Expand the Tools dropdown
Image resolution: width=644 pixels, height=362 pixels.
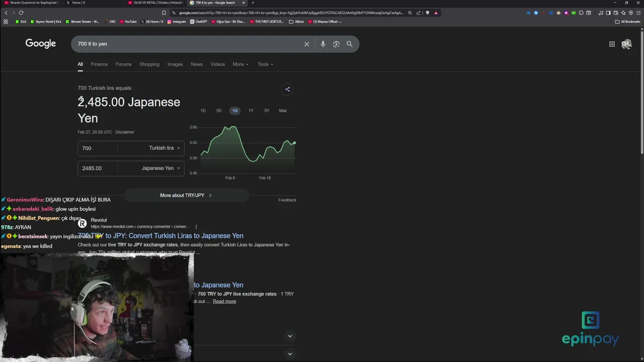point(265,64)
